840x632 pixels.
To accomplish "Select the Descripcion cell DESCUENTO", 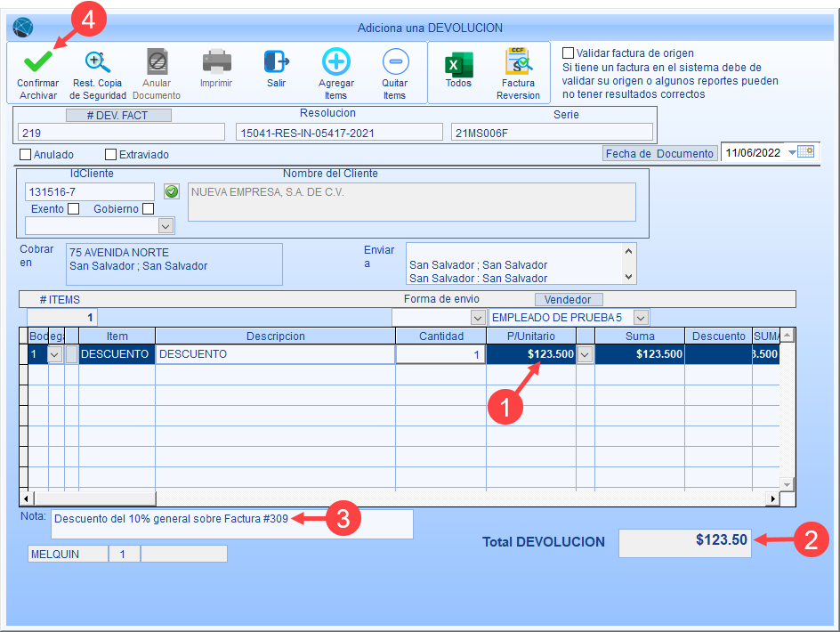I will click(275, 354).
